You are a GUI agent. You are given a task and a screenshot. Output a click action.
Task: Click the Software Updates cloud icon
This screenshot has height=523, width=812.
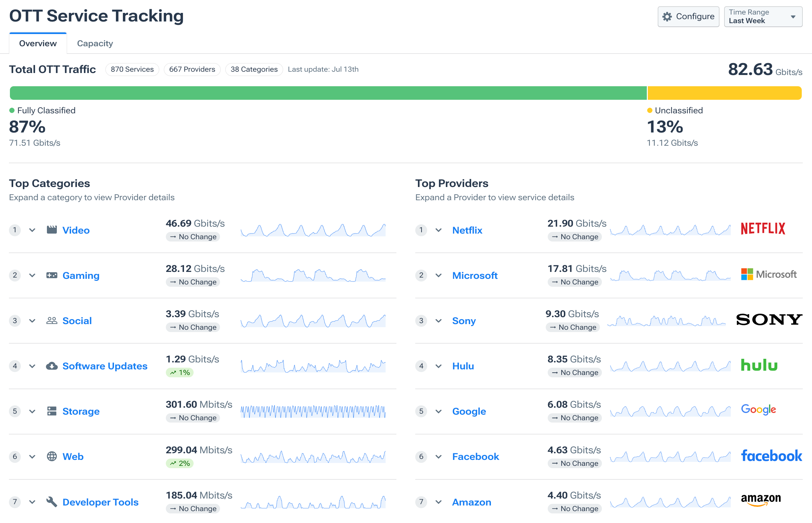[x=52, y=366]
